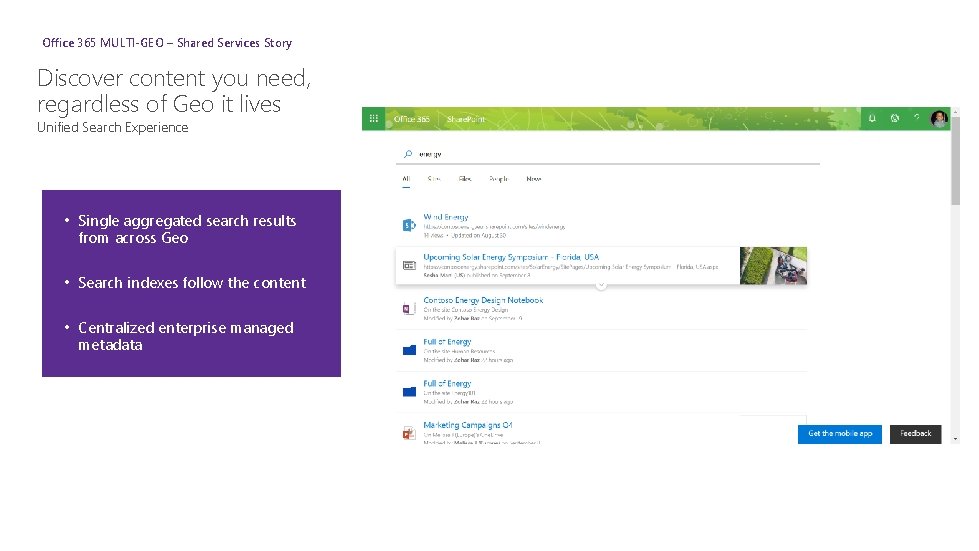
Task: Click the Get the mobile app button
Action: click(840, 434)
